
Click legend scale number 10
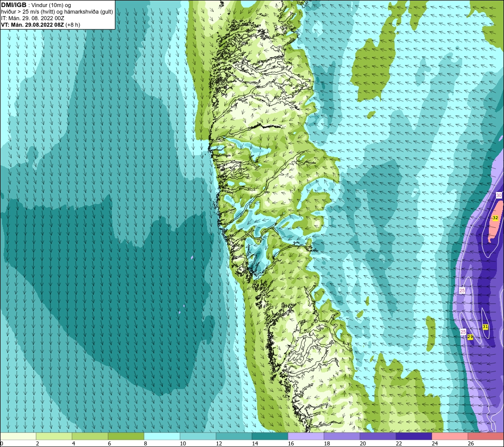coord(183,443)
